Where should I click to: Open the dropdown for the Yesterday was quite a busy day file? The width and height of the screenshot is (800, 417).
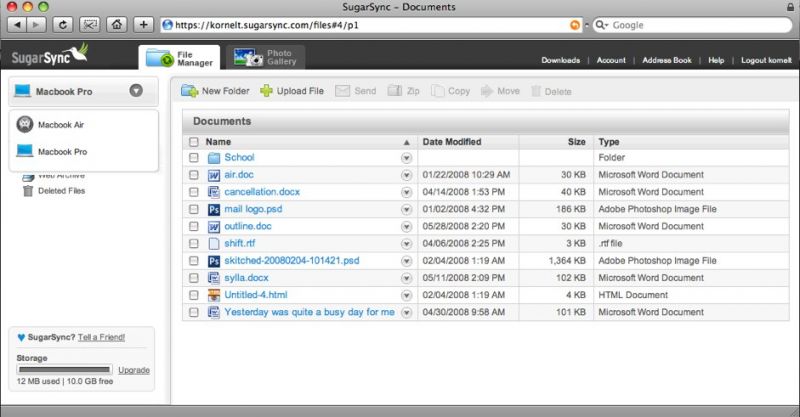pos(406,312)
